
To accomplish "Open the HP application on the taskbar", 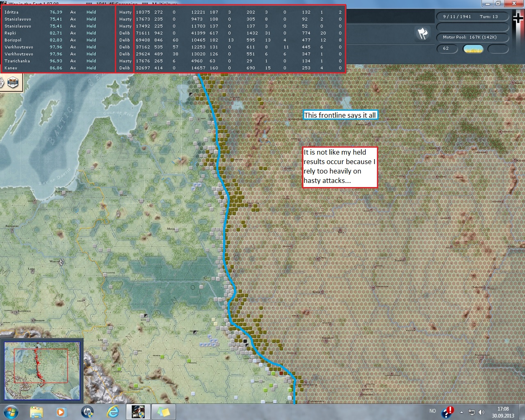I will point(87,412).
